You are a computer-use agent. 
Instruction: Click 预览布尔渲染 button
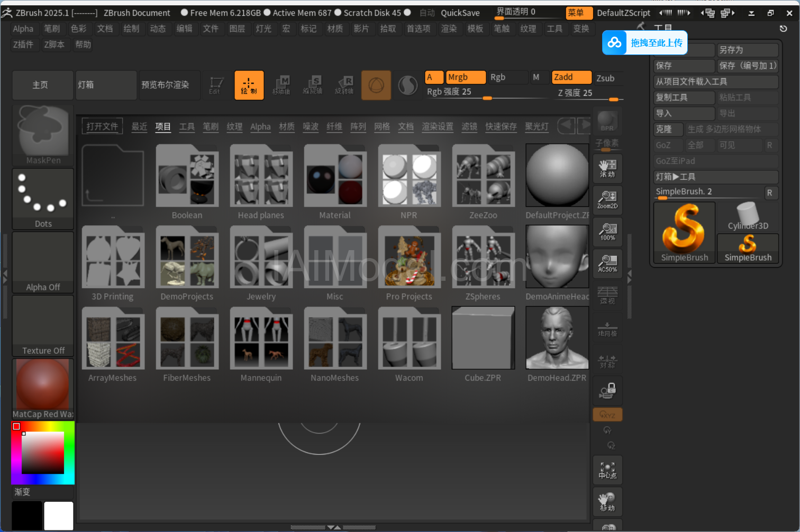tap(170, 85)
